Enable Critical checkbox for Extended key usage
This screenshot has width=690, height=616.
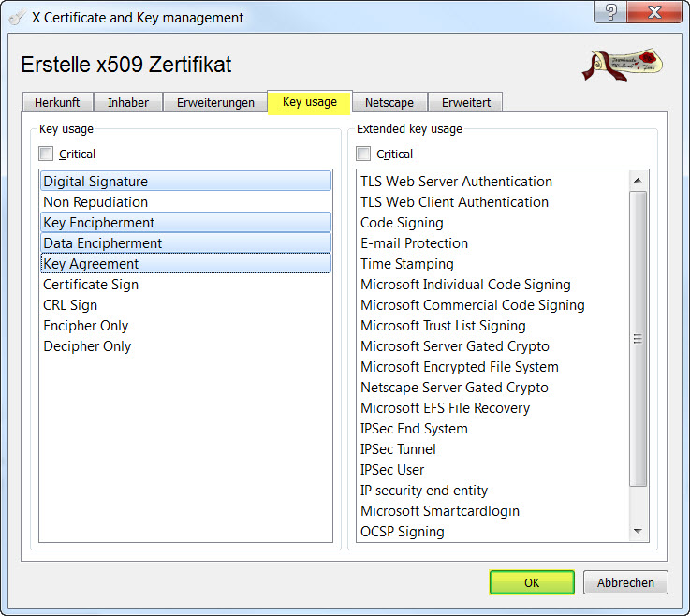(364, 154)
